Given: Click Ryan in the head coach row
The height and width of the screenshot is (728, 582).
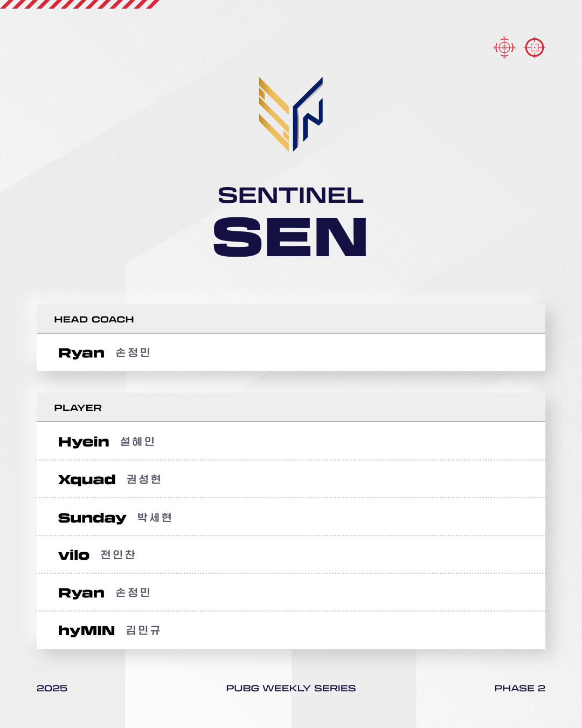Looking at the screenshot, I should point(81,353).
